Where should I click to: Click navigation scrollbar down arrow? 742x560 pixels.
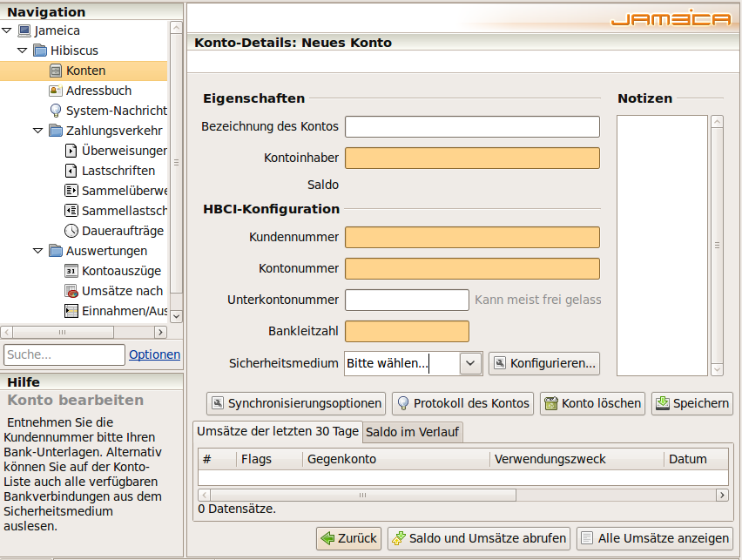tap(176, 316)
